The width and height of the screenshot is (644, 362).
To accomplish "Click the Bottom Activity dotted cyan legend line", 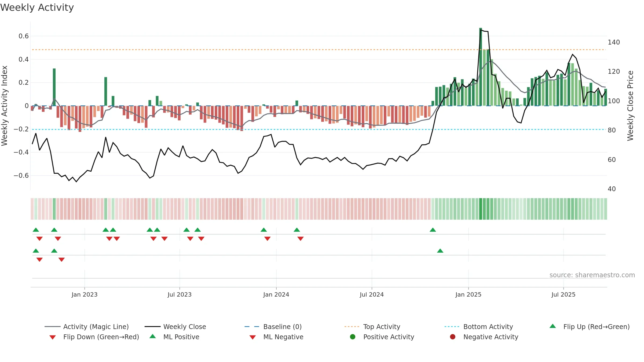I will [x=452, y=327].
